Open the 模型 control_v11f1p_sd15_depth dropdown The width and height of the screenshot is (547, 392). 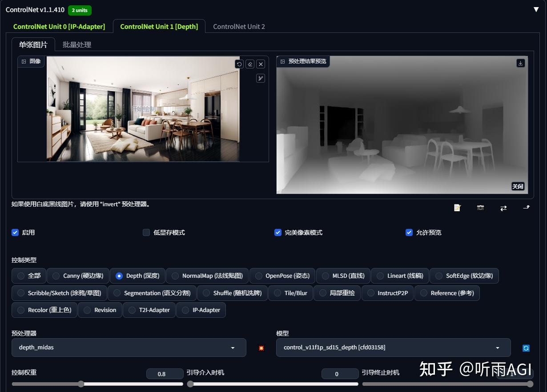394,348
